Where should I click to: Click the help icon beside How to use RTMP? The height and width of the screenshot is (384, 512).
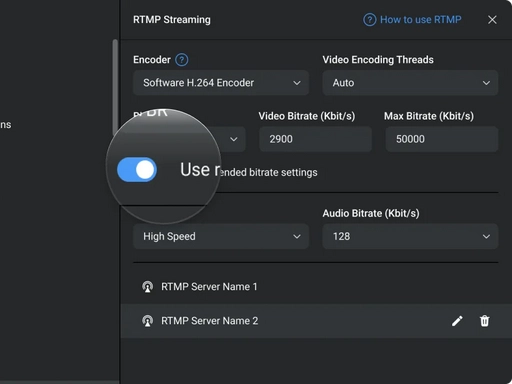(x=369, y=20)
